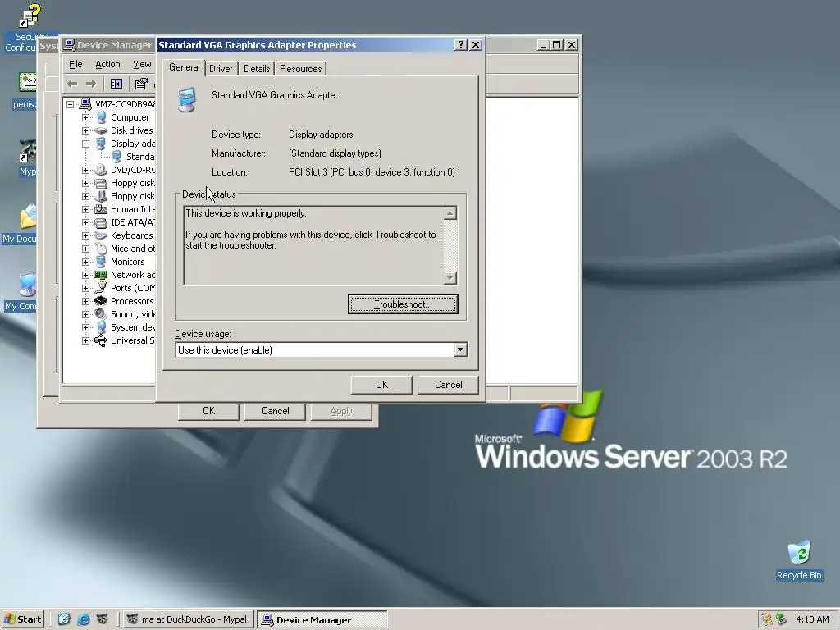Click the IDE ATA/ATAPI controllers icon
The width and height of the screenshot is (840, 630).
click(x=101, y=222)
